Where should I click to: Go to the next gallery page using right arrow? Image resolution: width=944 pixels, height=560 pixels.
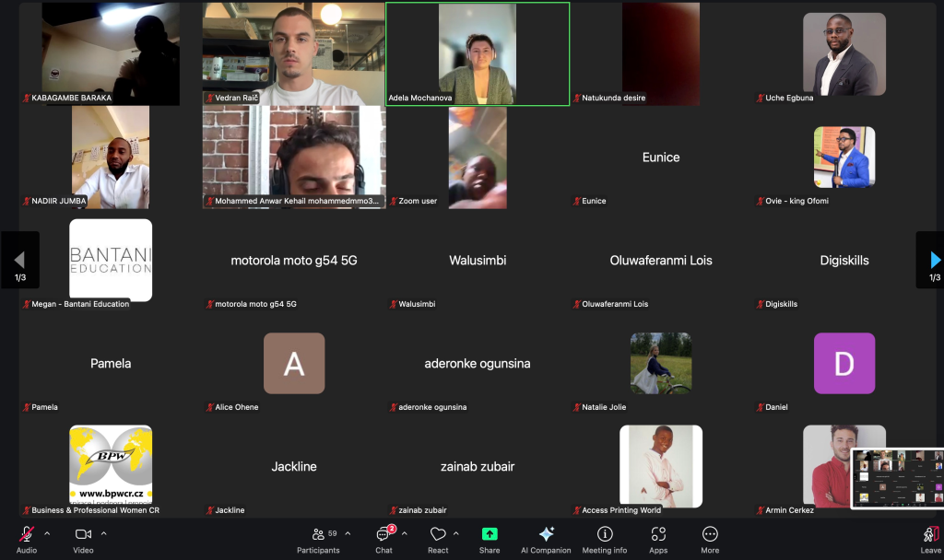click(934, 260)
